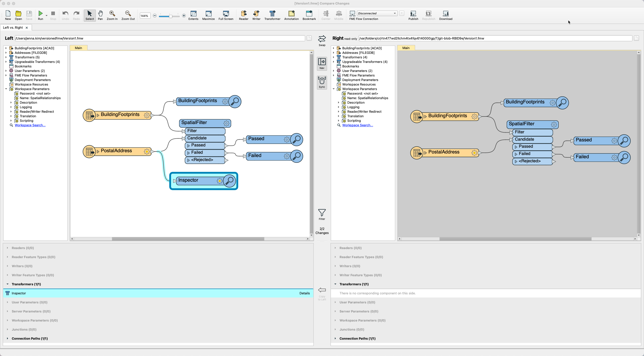Viewport: 644px width, 356px height.
Task: Open the Filter changes funnel
Action: point(322,215)
